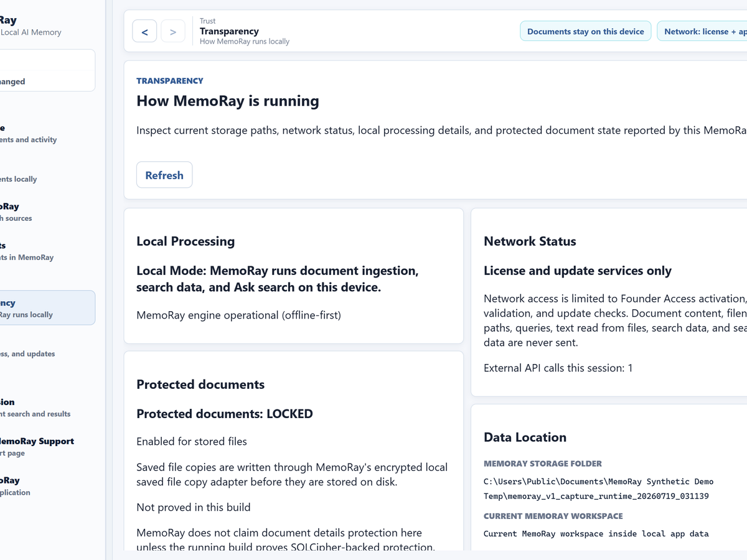Click "License and update services only" subheading
This screenshot has height=560, width=747.
pyautogui.click(x=578, y=271)
